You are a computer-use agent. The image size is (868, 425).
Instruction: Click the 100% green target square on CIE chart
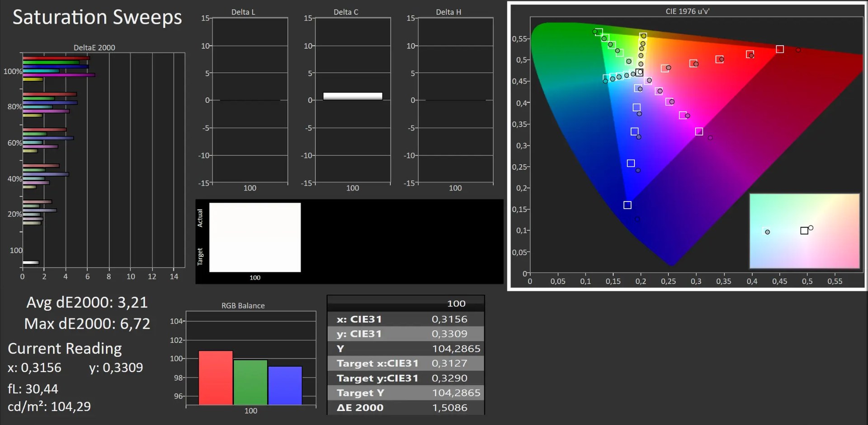(x=599, y=32)
